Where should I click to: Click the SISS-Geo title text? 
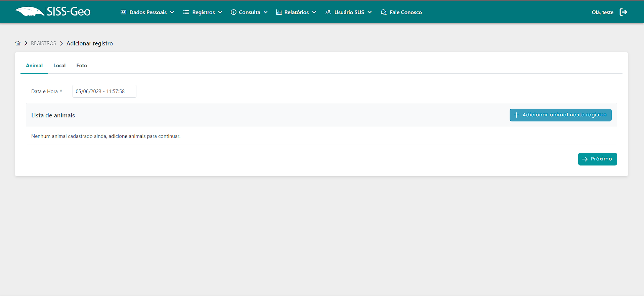coord(69,12)
